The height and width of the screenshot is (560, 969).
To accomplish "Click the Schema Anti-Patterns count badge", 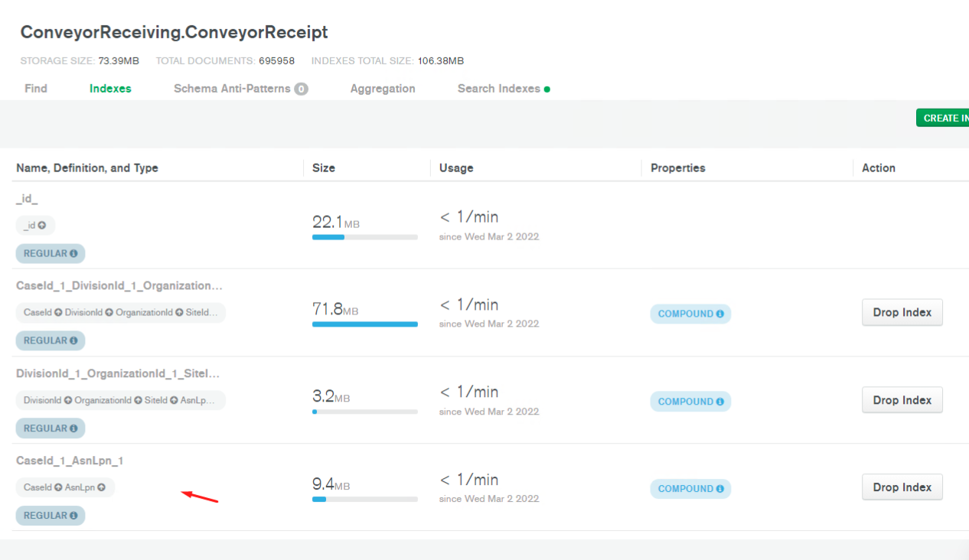I will tap(302, 89).
